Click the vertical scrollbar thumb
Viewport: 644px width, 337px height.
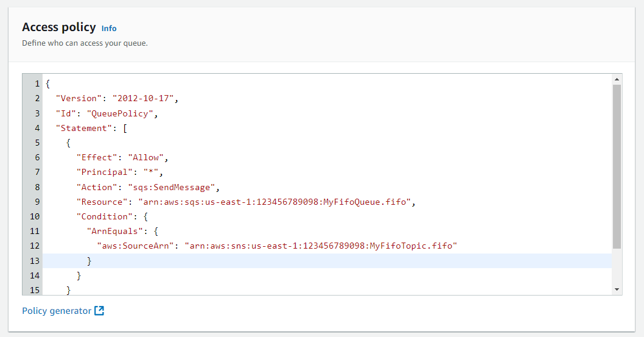617,166
